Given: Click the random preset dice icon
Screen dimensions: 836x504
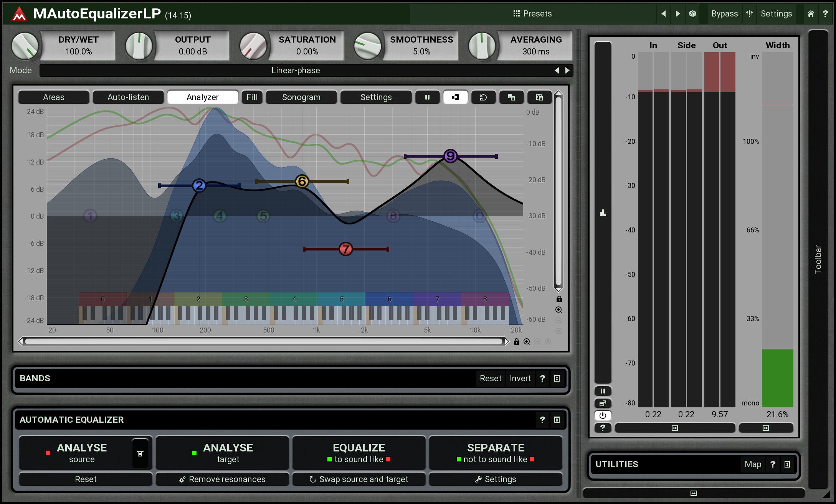Looking at the screenshot, I should pyautogui.click(x=692, y=14).
